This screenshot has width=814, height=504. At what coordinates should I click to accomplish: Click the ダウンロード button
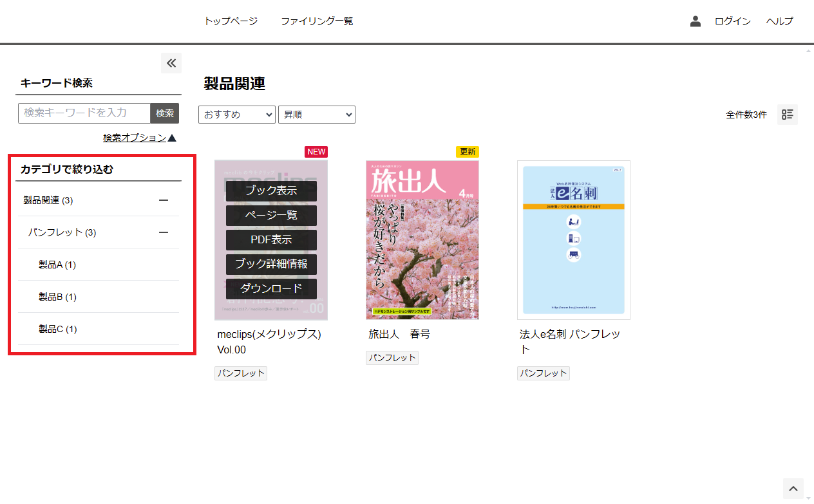[271, 289]
